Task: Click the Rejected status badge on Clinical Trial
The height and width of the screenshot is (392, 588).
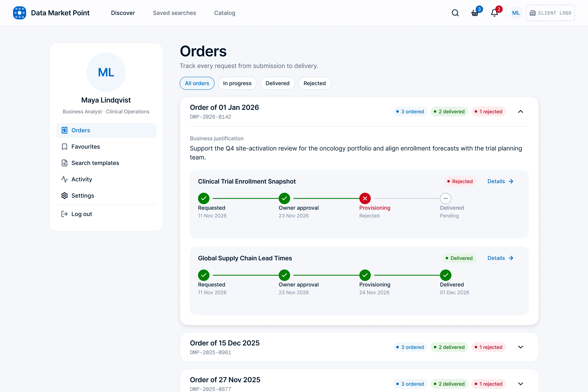Action: pos(460,181)
